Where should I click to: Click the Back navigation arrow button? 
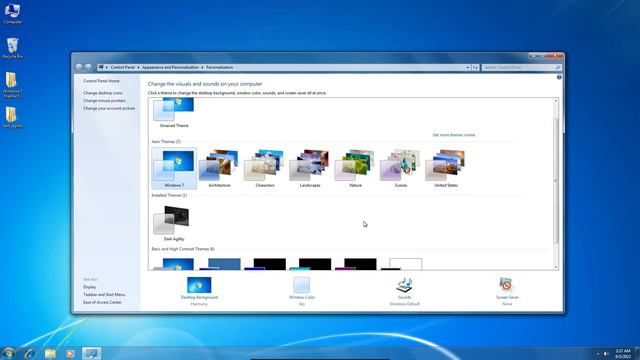point(79,67)
